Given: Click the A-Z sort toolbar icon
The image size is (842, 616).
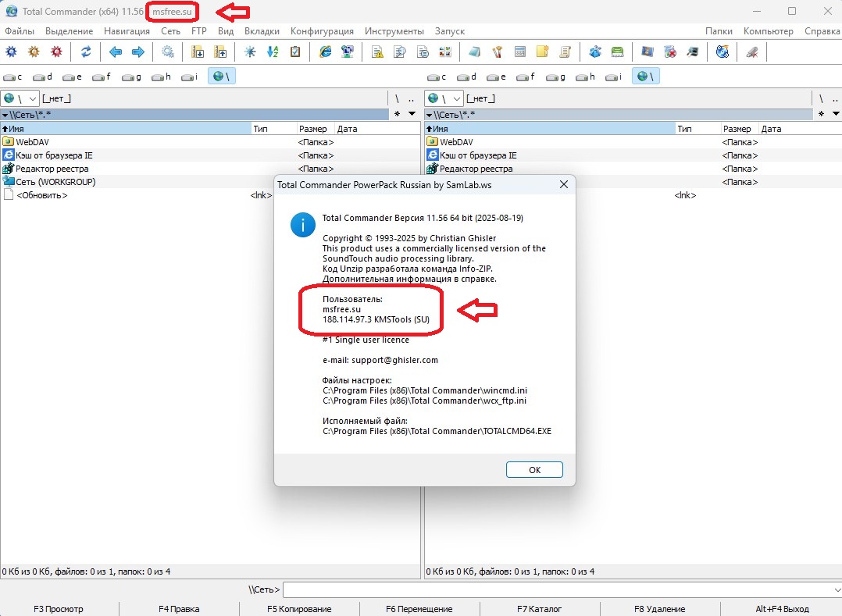Looking at the screenshot, I should (x=273, y=52).
